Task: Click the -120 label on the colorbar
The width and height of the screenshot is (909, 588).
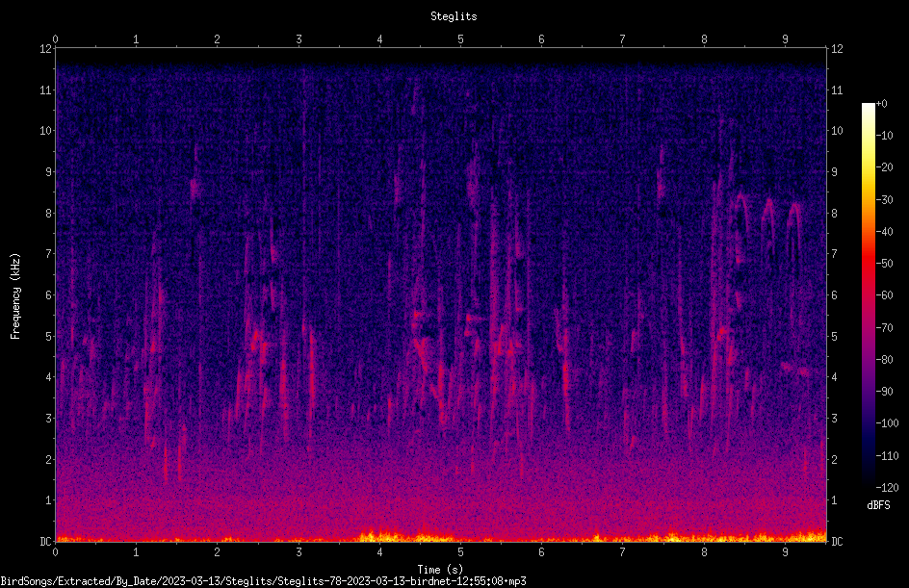Action: tap(887, 488)
